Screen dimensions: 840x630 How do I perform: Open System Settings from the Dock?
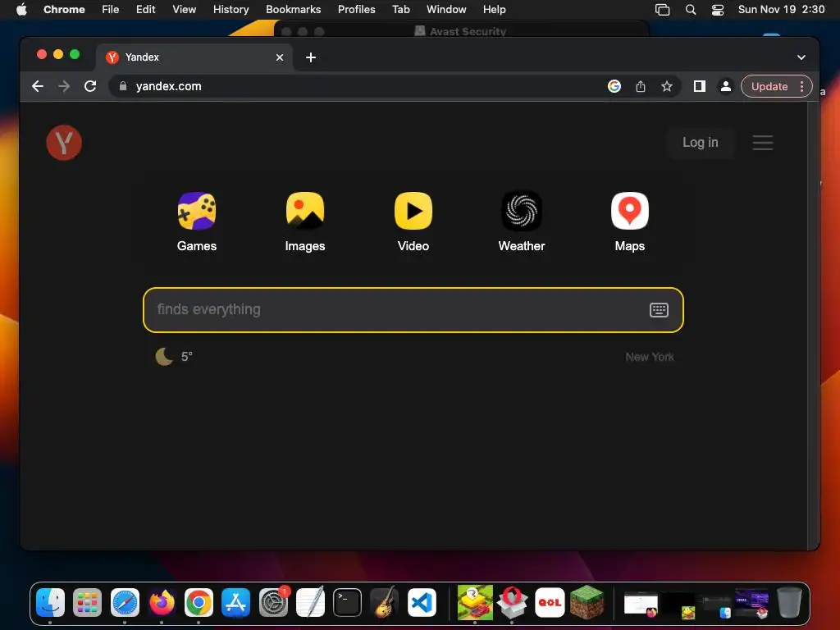click(273, 602)
